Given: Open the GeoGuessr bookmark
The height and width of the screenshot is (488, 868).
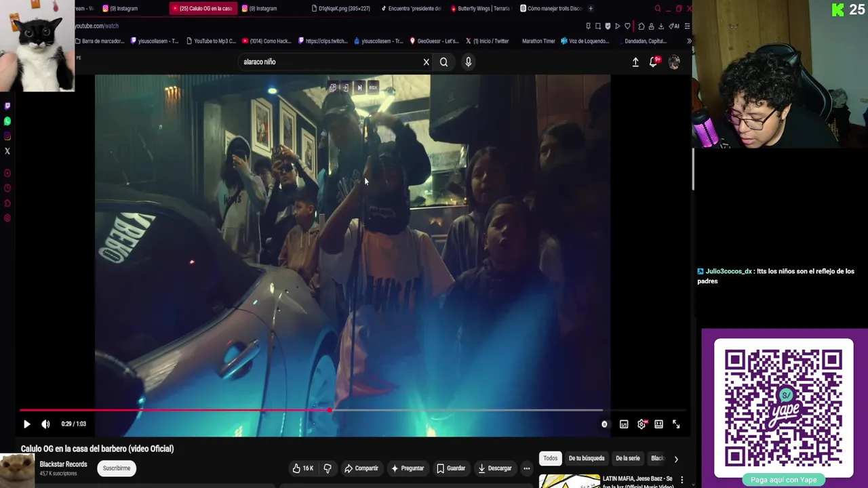Looking at the screenshot, I should [434, 41].
